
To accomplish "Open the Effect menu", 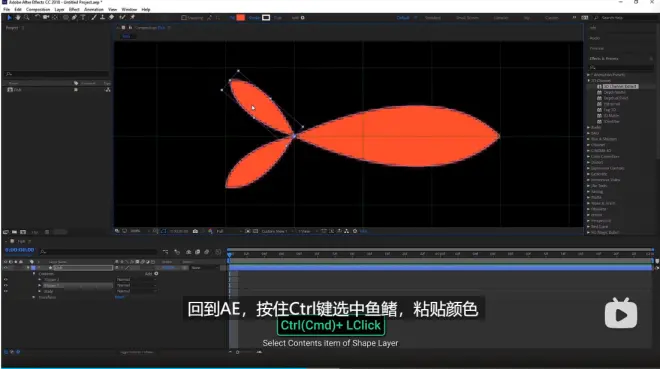I will click(x=74, y=9).
